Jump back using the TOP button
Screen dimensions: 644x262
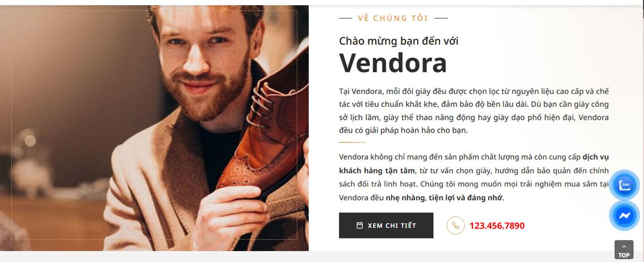tap(624, 250)
